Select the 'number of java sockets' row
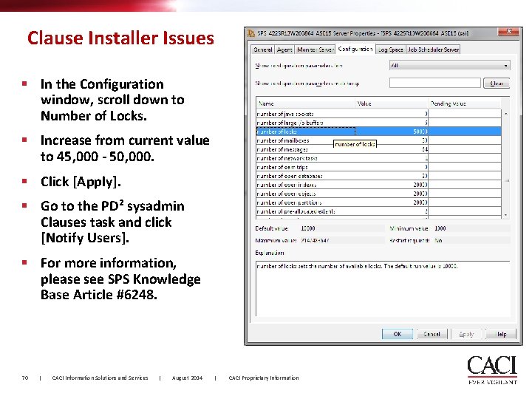The height and width of the screenshot is (399, 532). [378, 114]
